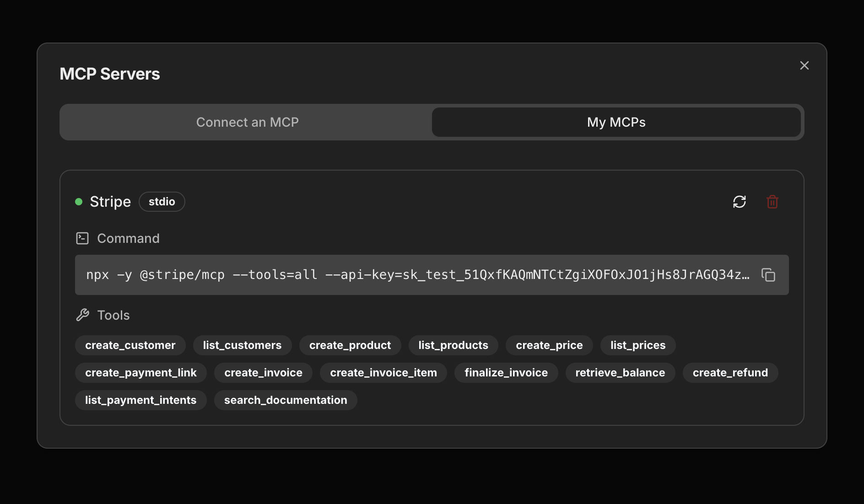The width and height of the screenshot is (864, 504).
Task: Click the copy icon next to the command
Action: 769,275
